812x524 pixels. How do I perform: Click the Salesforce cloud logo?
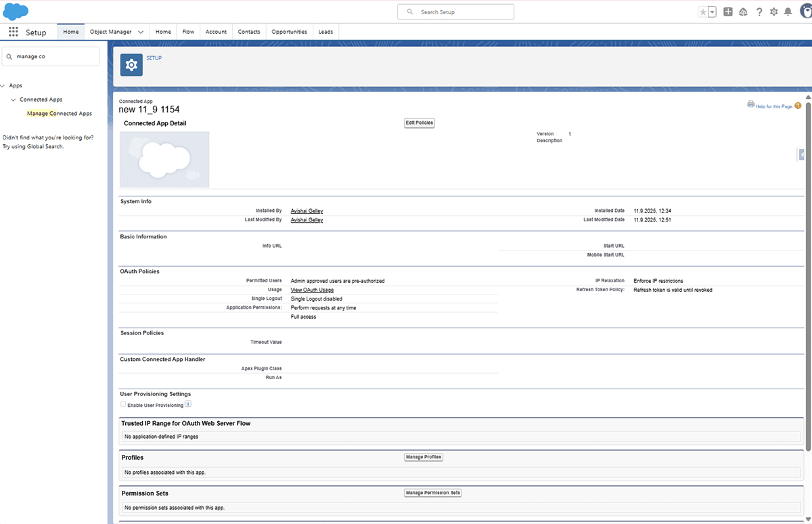point(16,12)
